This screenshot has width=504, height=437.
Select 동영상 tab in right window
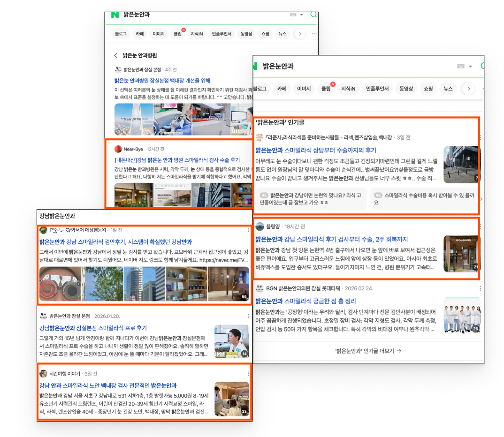coord(406,89)
